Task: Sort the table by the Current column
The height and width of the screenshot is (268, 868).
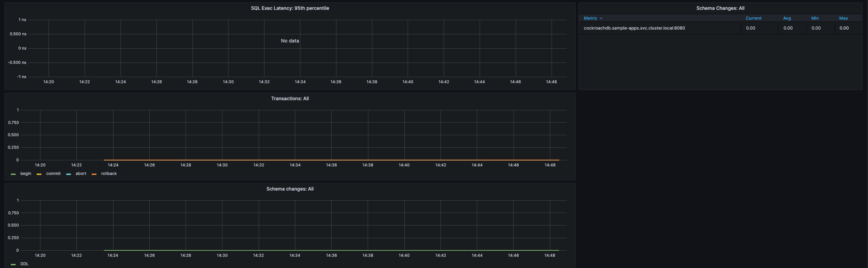Action: 753,18
